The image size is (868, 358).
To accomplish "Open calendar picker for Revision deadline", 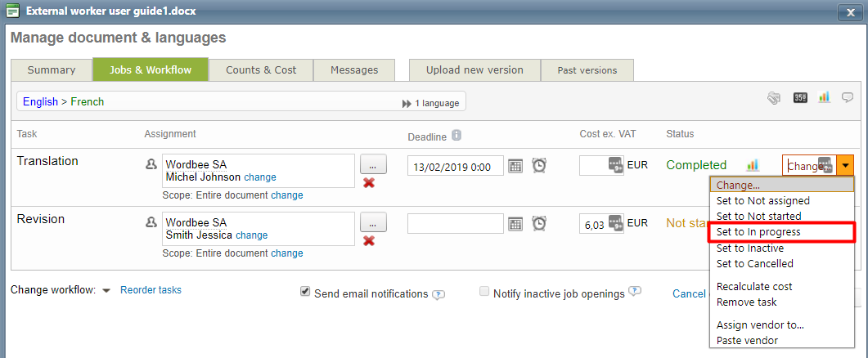I will click(x=515, y=224).
